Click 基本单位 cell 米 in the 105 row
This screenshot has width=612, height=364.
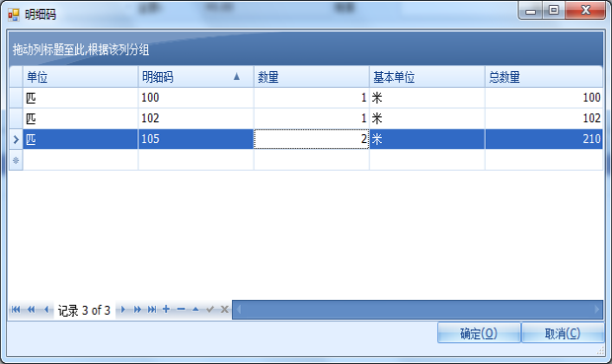click(x=427, y=139)
